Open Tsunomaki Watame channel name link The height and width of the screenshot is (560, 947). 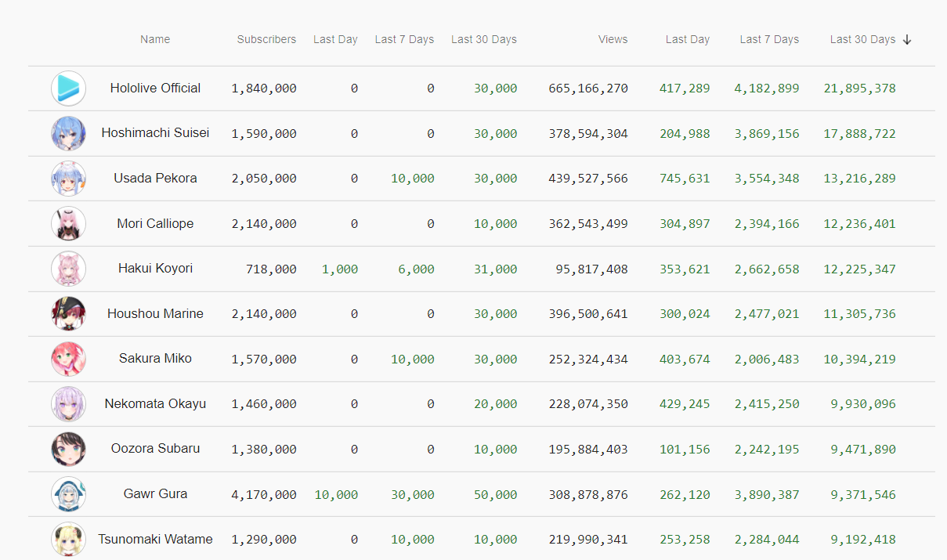[155, 539]
